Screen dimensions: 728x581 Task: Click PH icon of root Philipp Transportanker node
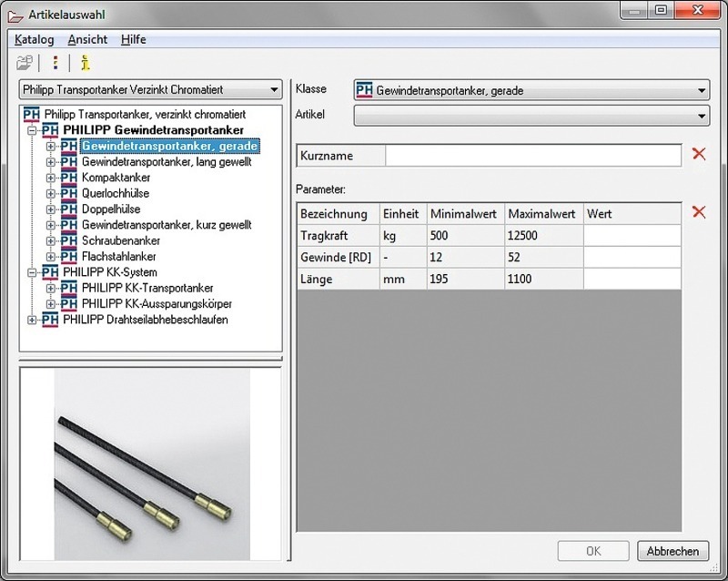pyautogui.click(x=32, y=115)
